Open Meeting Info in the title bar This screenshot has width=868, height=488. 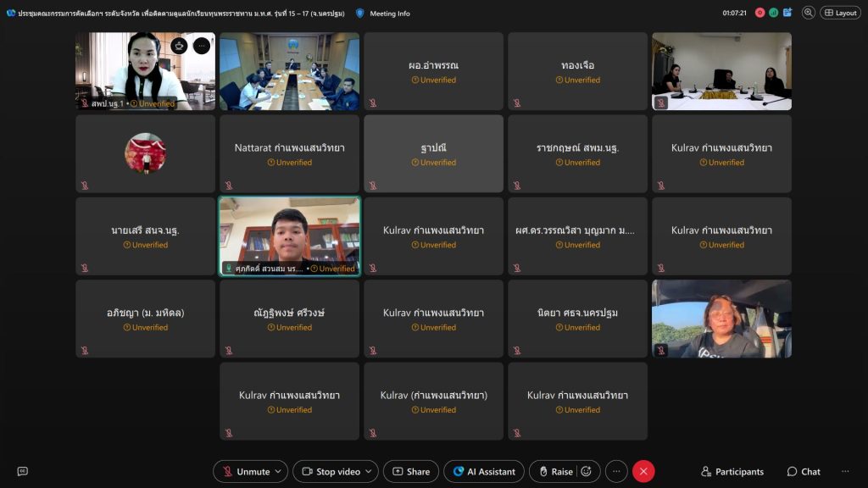coord(383,13)
